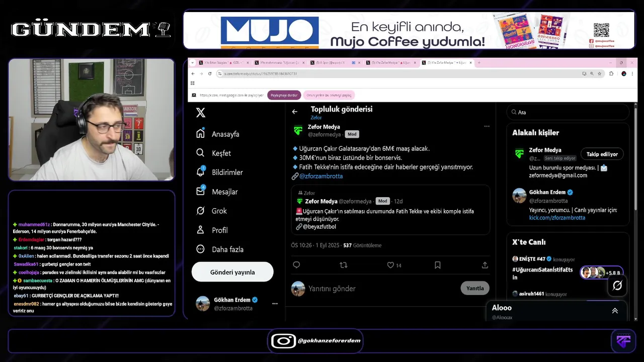This screenshot has width=644, height=362.
Task: Open Profil in the sidebar
Action: (x=212, y=230)
